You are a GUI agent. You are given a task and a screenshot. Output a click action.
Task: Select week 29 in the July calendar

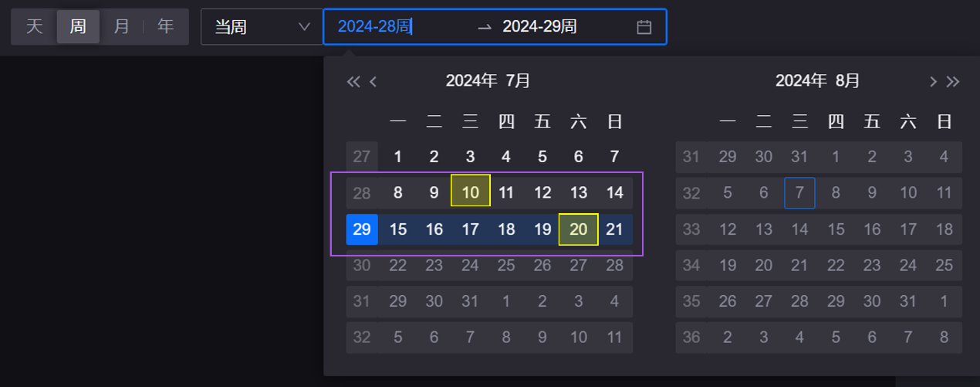(x=362, y=229)
